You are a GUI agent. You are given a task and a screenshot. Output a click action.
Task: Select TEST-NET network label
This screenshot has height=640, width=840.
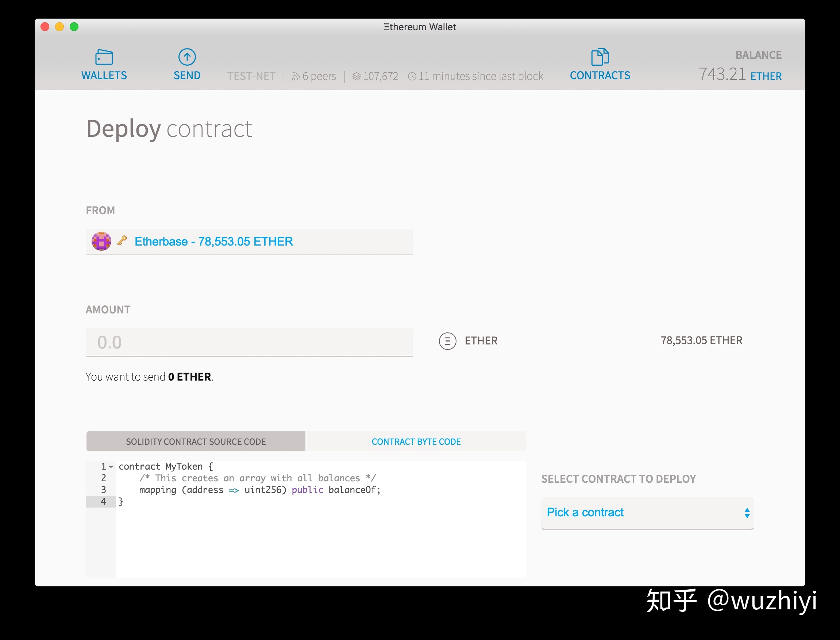coord(249,75)
